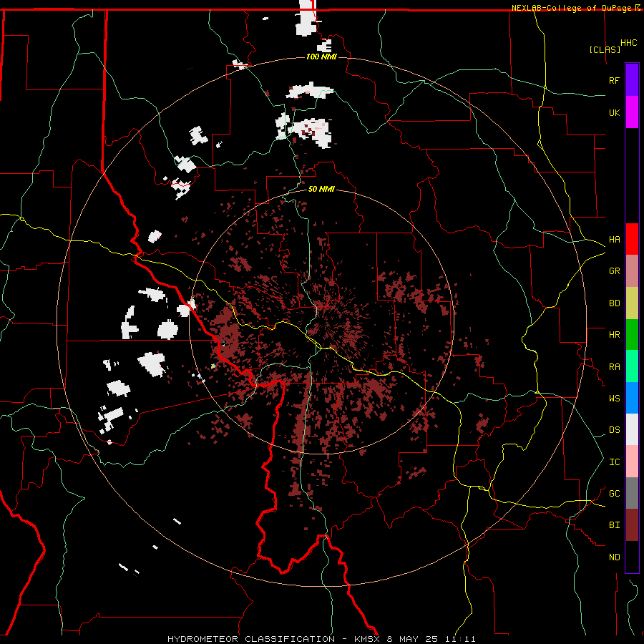This screenshot has width=644, height=644.
Task: Click the purple RF legend color swatch
Action: point(632,79)
